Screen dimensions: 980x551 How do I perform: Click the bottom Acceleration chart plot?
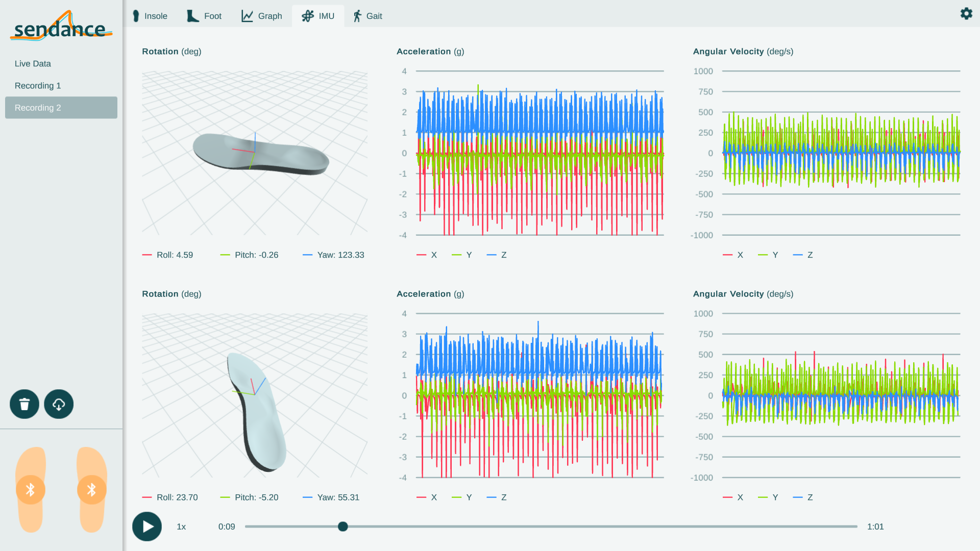point(540,395)
